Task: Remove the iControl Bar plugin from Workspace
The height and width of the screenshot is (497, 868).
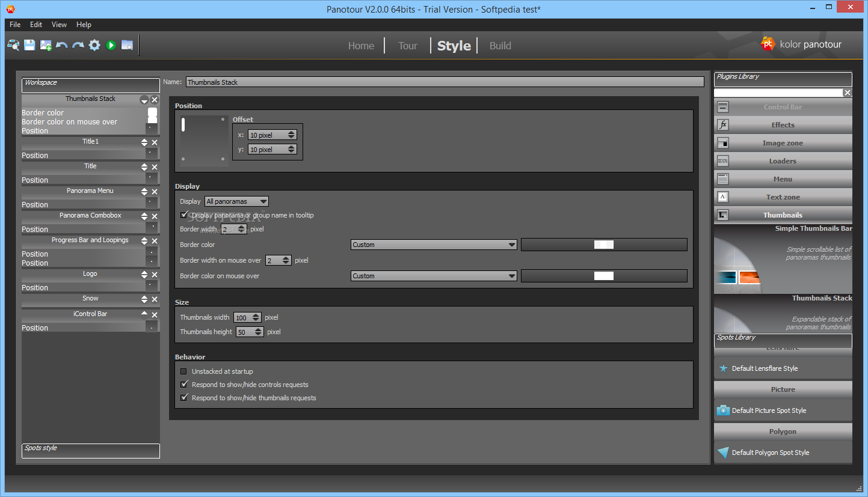Action: [155, 315]
